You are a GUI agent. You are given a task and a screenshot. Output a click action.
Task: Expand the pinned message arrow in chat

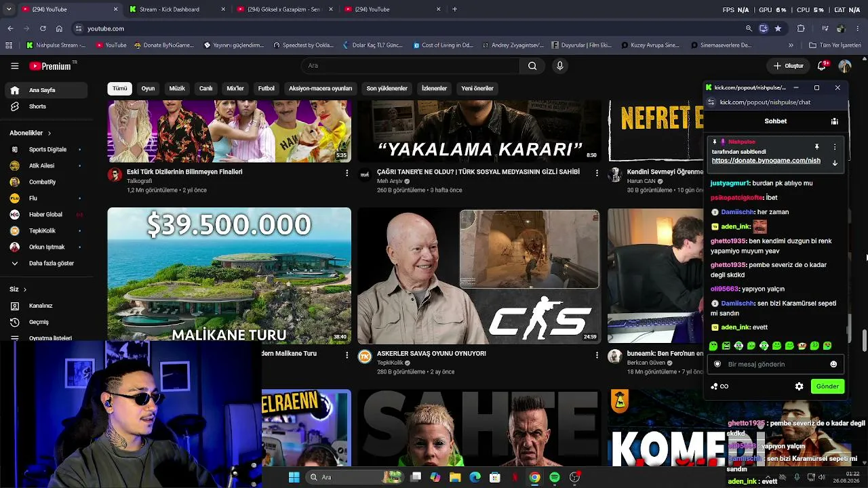[x=835, y=163]
